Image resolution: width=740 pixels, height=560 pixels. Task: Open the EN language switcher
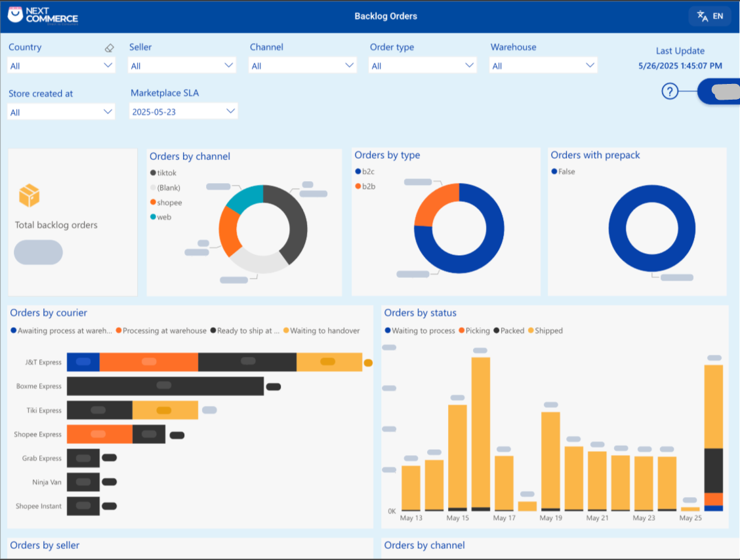[710, 16]
